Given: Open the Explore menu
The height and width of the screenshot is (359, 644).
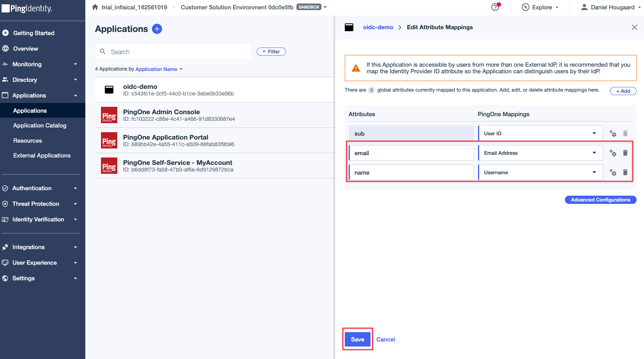Looking at the screenshot, I should (x=540, y=7).
